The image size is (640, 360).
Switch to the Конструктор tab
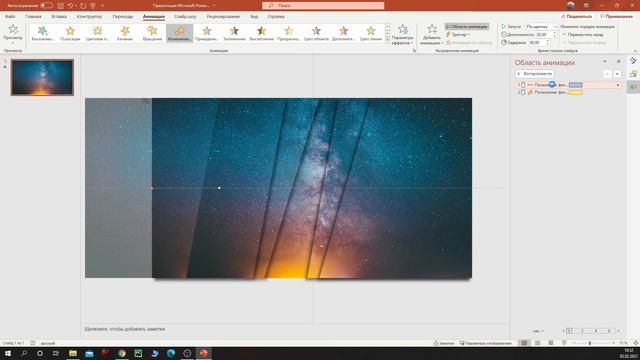point(89,17)
